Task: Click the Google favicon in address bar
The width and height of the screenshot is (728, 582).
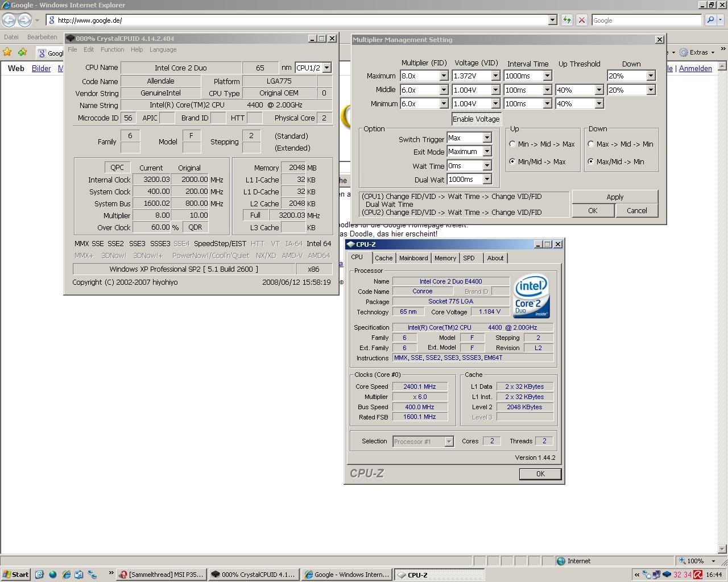Action: coord(52,20)
